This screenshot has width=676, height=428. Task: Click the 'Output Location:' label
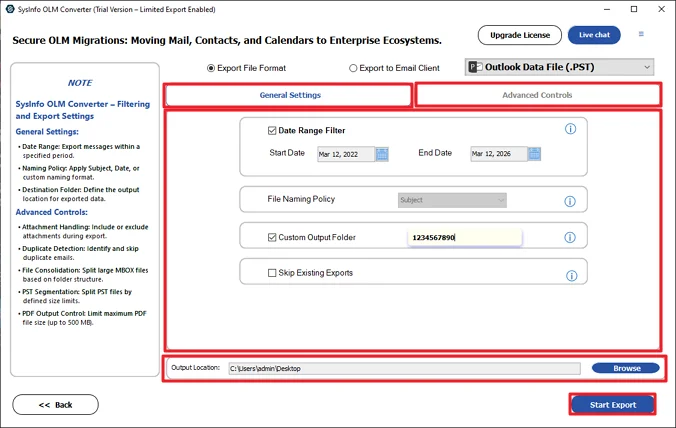[x=195, y=368]
